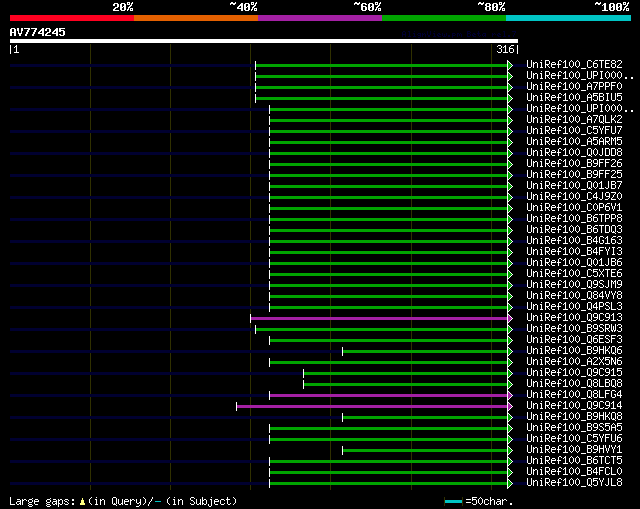640x509 pixels.
Task: Click the query end position label 316
Action: [x=507, y=49]
